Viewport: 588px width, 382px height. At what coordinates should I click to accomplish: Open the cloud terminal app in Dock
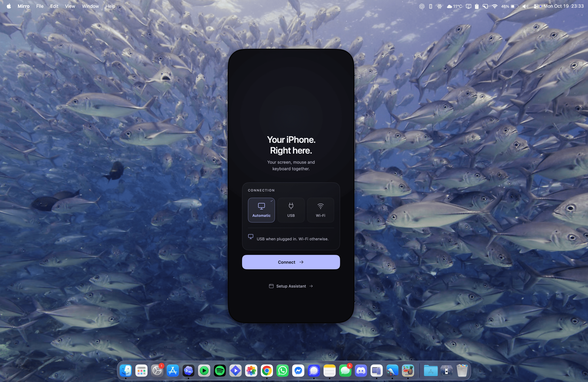tap(188, 370)
